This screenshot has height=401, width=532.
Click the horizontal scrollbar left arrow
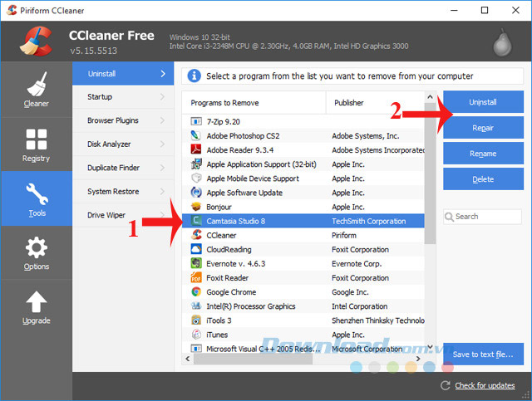(188, 359)
